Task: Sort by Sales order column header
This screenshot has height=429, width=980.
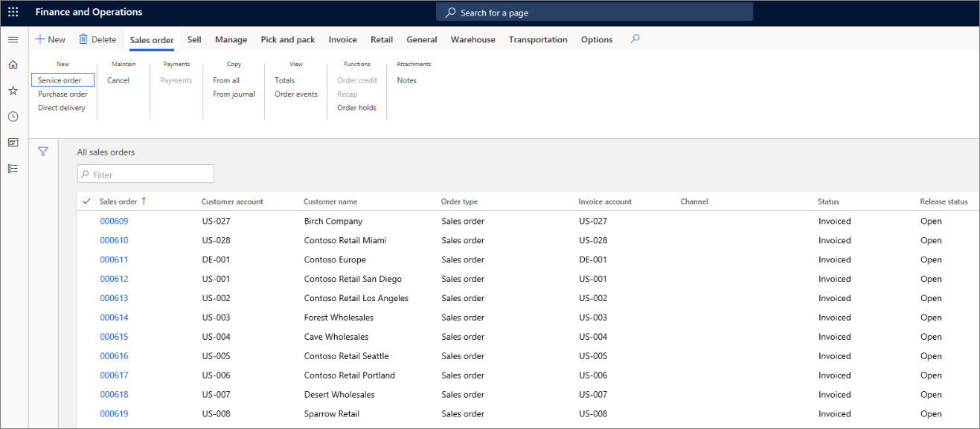Action: point(118,201)
